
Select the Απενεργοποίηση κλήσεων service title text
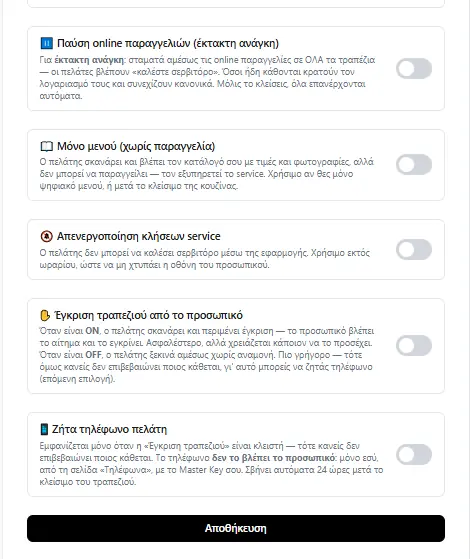coord(139,236)
